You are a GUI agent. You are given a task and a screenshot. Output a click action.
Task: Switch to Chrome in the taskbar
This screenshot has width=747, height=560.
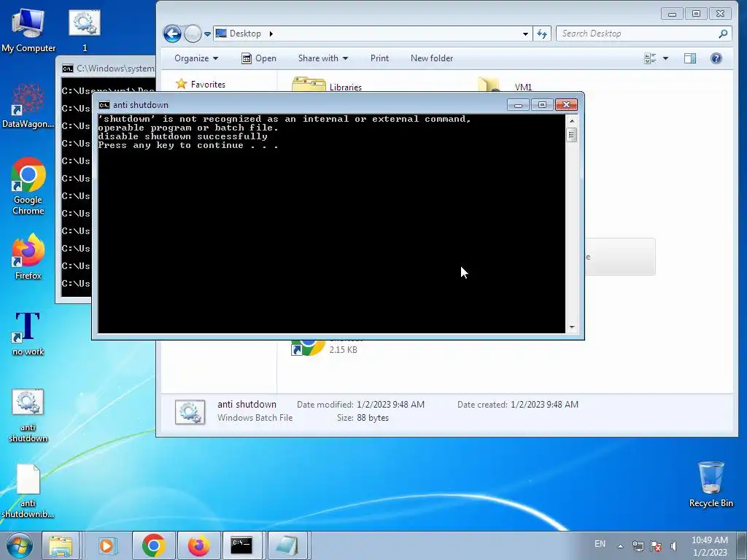click(153, 545)
